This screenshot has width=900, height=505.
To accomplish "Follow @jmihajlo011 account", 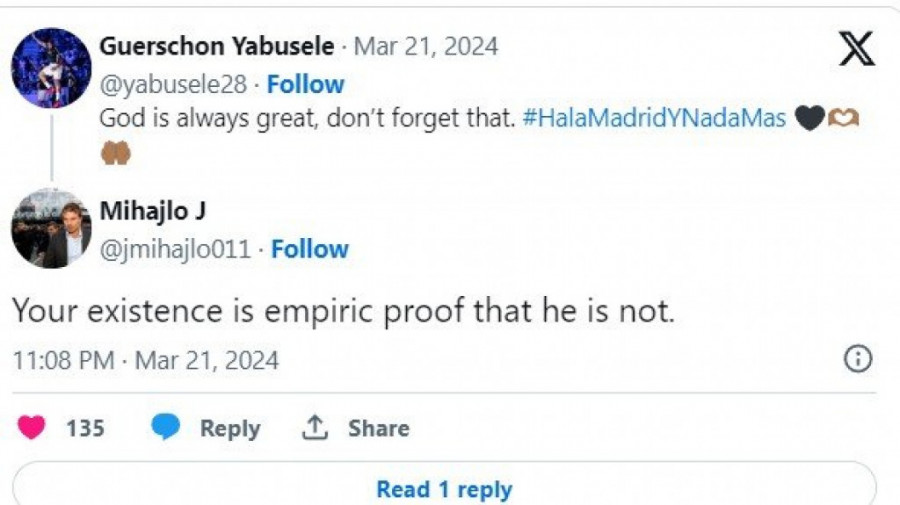I will [x=310, y=249].
